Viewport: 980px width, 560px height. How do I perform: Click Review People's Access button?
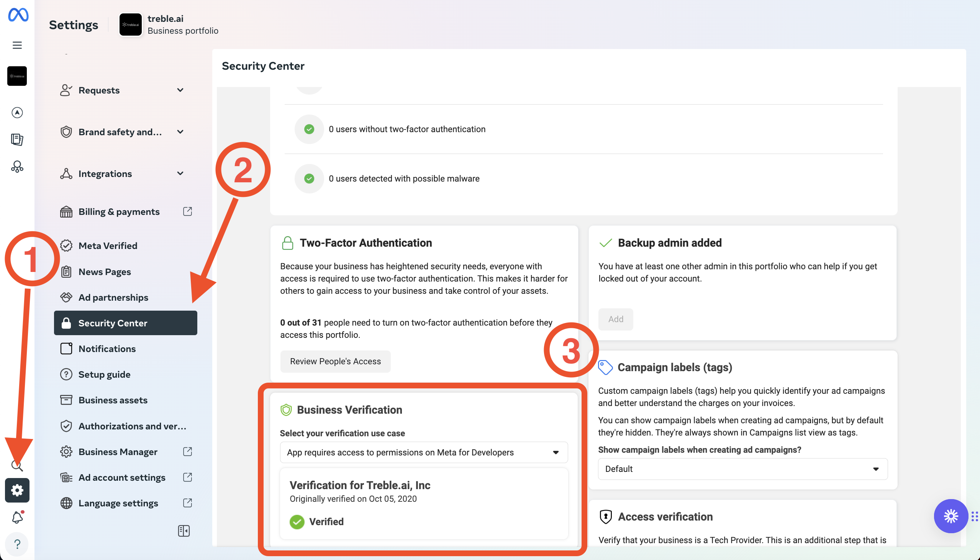pos(335,361)
